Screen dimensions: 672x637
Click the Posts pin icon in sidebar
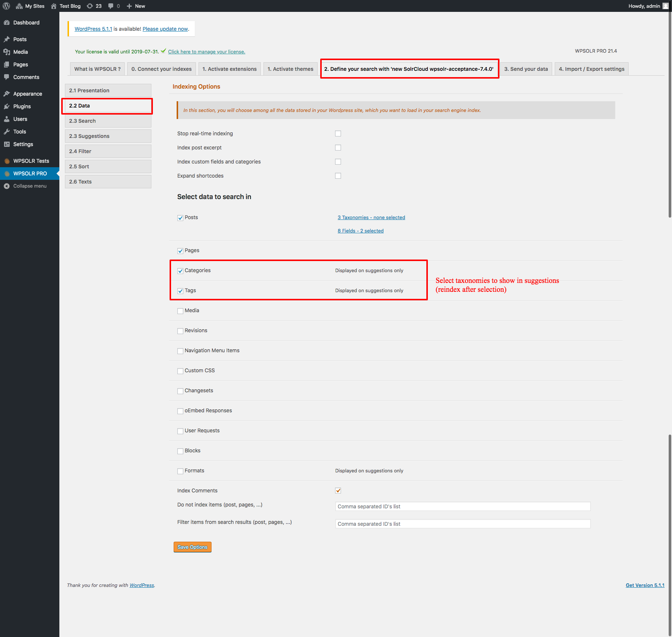tap(7, 39)
